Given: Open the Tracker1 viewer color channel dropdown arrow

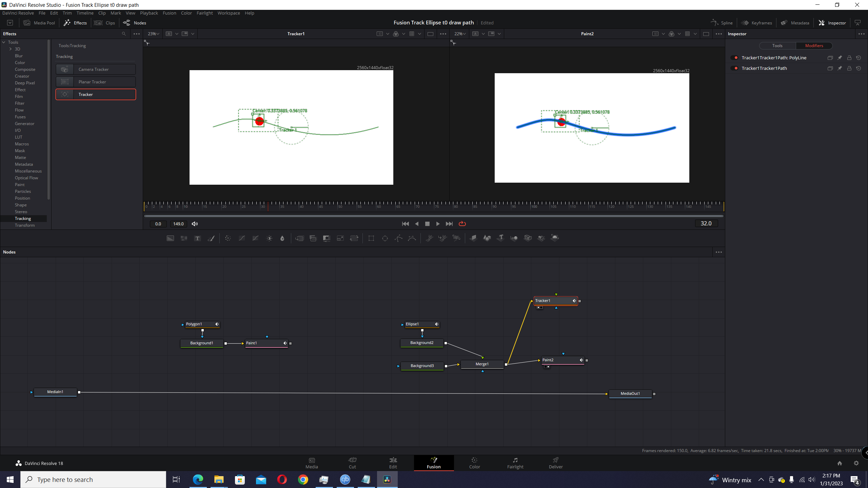Looking at the screenshot, I should tap(403, 34).
